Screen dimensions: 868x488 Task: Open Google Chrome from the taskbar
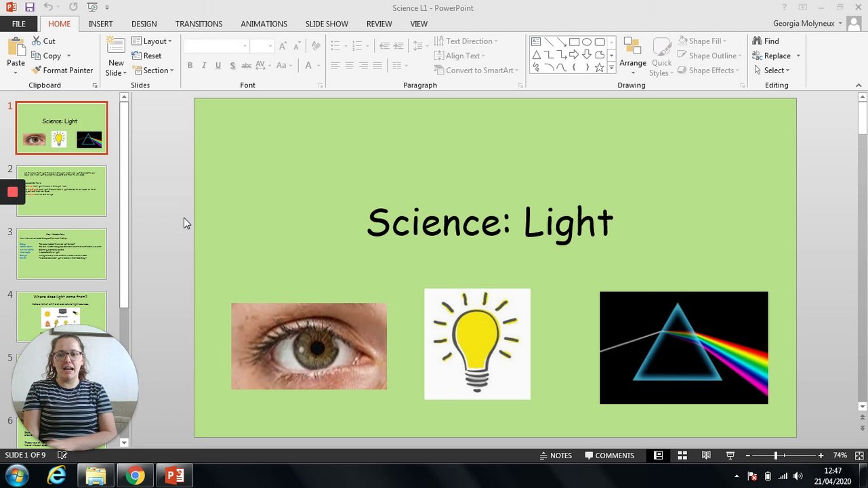pos(135,476)
